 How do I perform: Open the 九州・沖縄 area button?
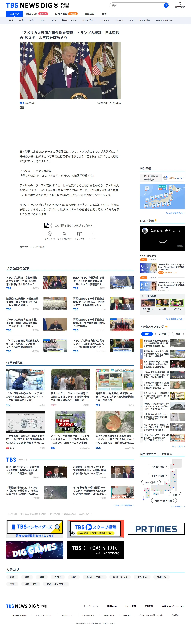pos(151,482)
